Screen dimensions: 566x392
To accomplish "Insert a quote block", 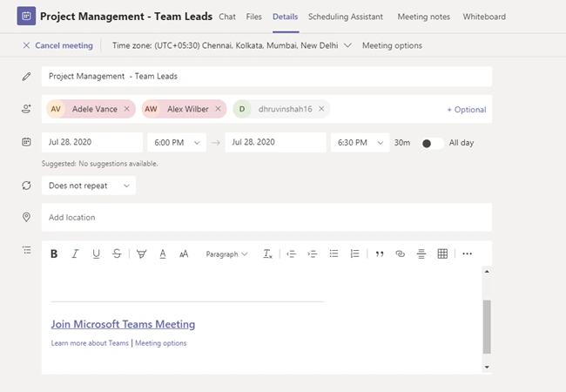I will pos(380,254).
